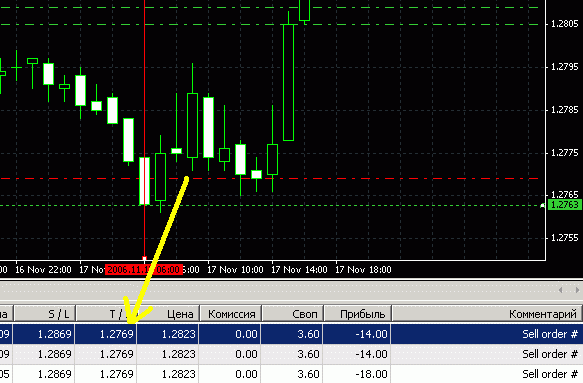Click the 1.2805 price scale label
This screenshot has width=583, height=383.
[564, 24]
